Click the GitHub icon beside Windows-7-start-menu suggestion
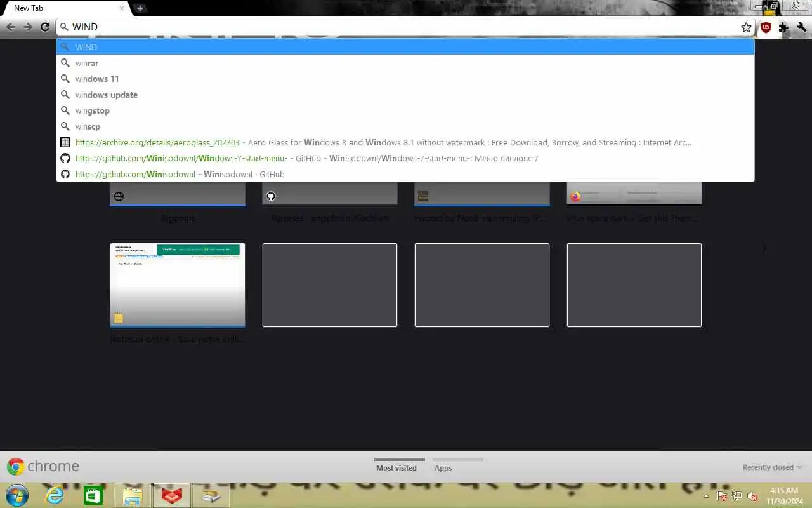Screen dimensions: 812x508 [65, 158]
